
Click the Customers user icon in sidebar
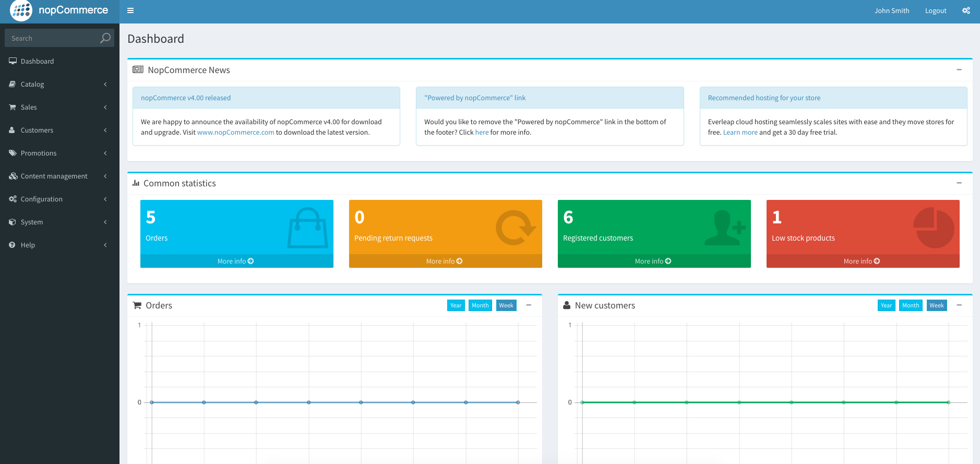(12, 130)
